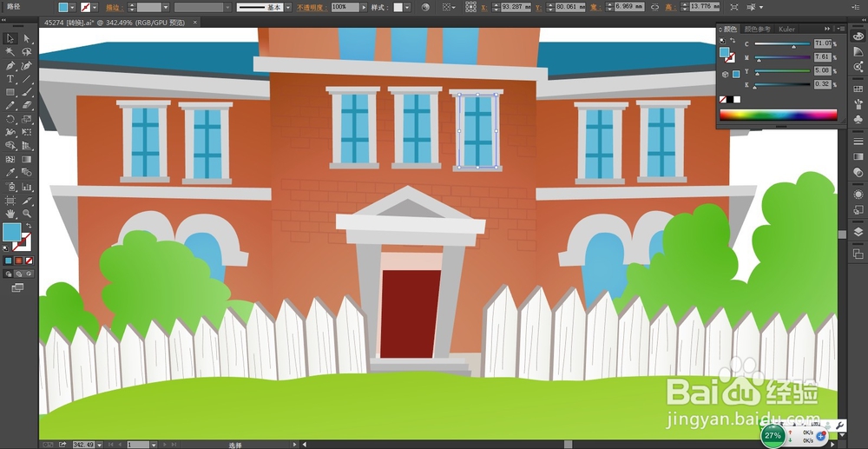Screen dimensions: 868x449
Task: Select the Pencil tool
Action: pos(10,105)
